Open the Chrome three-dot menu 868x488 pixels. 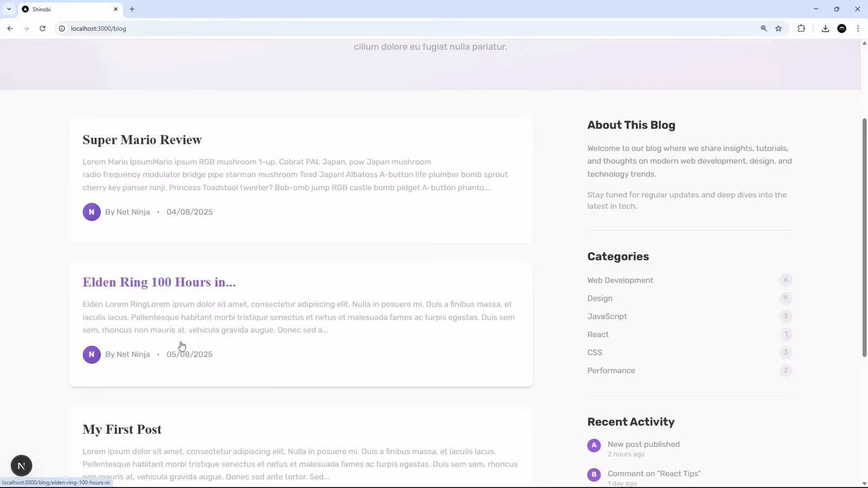858,28
